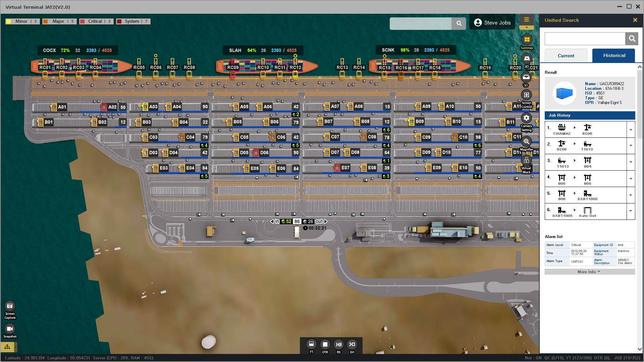Switch to the Current tab
The height and width of the screenshot is (362, 644).
(566, 56)
